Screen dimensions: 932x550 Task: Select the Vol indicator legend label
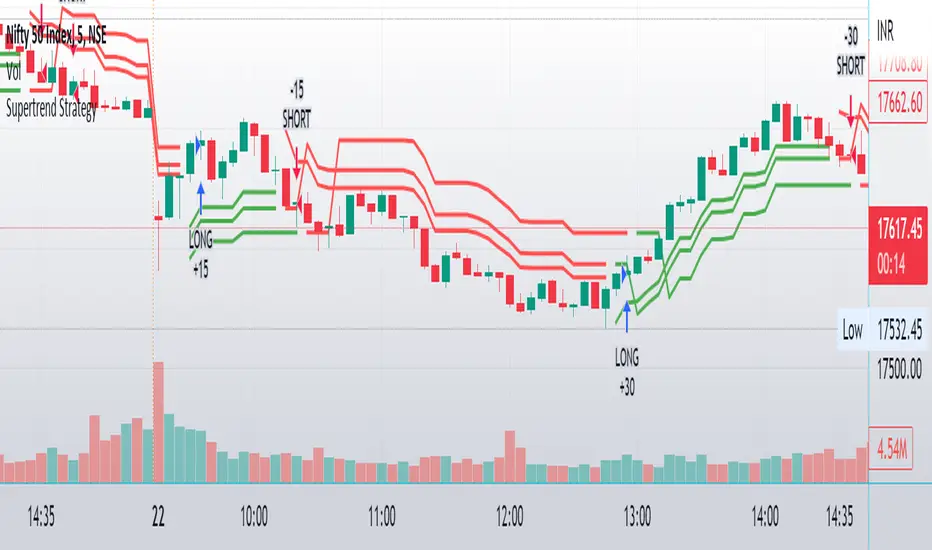(15, 71)
